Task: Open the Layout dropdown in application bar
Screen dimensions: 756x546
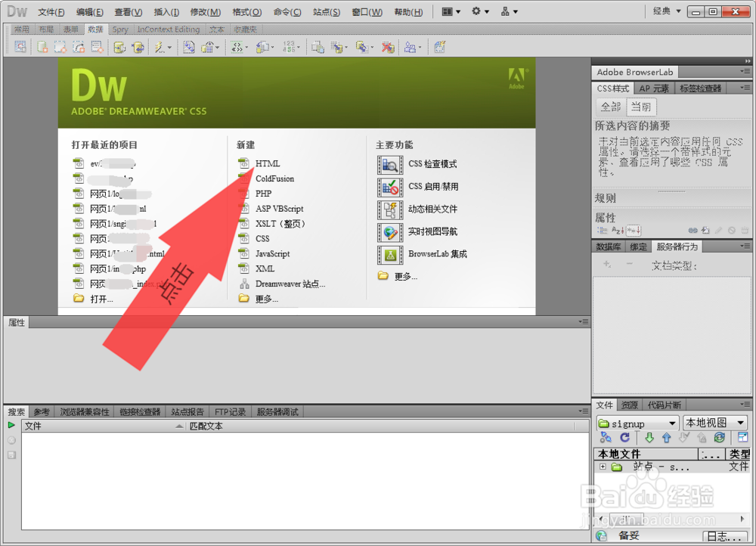Action: click(451, 11)
